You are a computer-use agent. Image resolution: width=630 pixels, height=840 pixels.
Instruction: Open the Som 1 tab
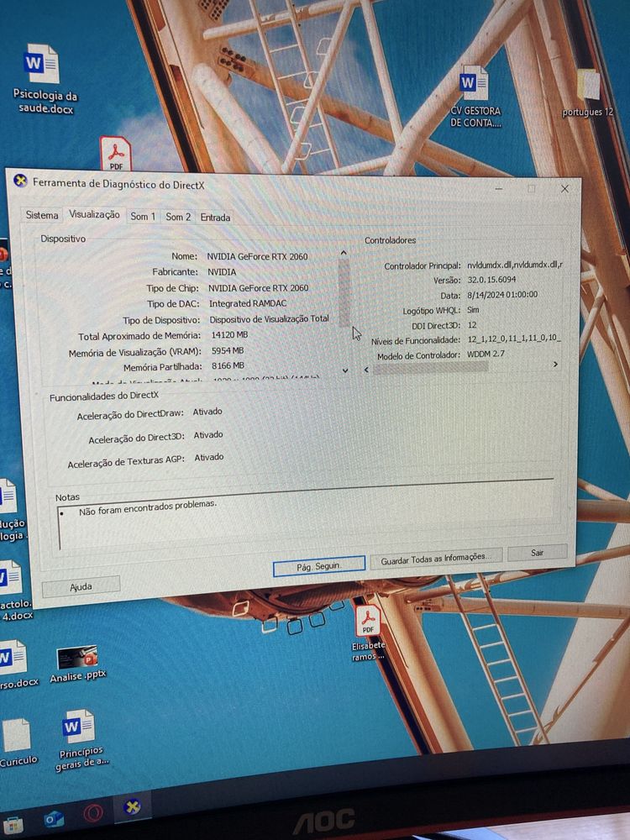pos(143,217)
